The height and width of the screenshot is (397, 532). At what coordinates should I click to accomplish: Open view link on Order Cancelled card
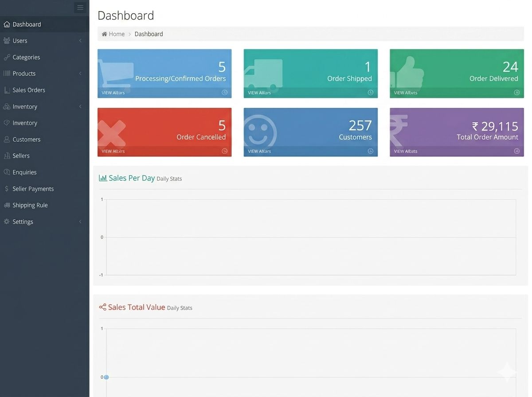(x=113, y=151)
